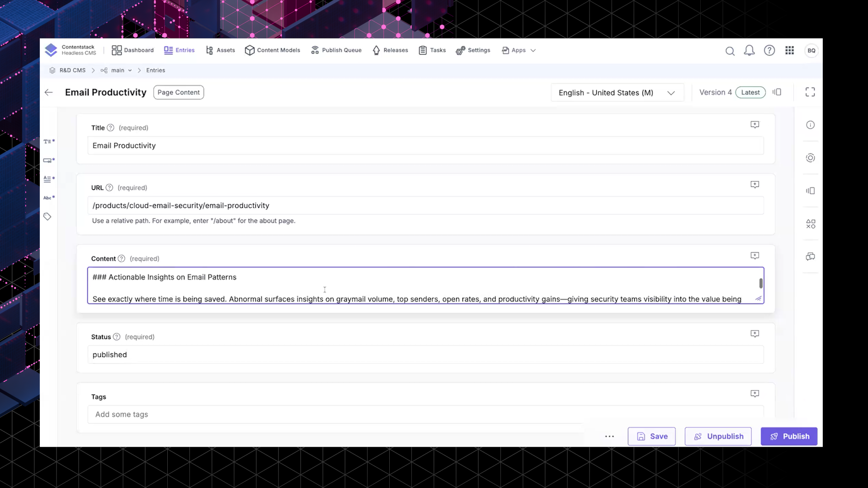Jump to Status field via Abc rail icon
The image size is (868, 488).
49,197
